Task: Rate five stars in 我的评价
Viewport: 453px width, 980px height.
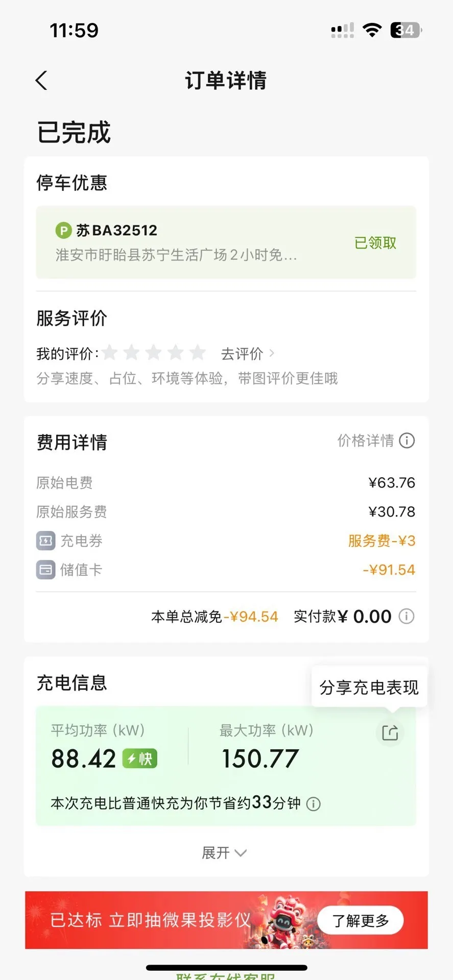Action: pyautogui.click(x=197, y=353)
